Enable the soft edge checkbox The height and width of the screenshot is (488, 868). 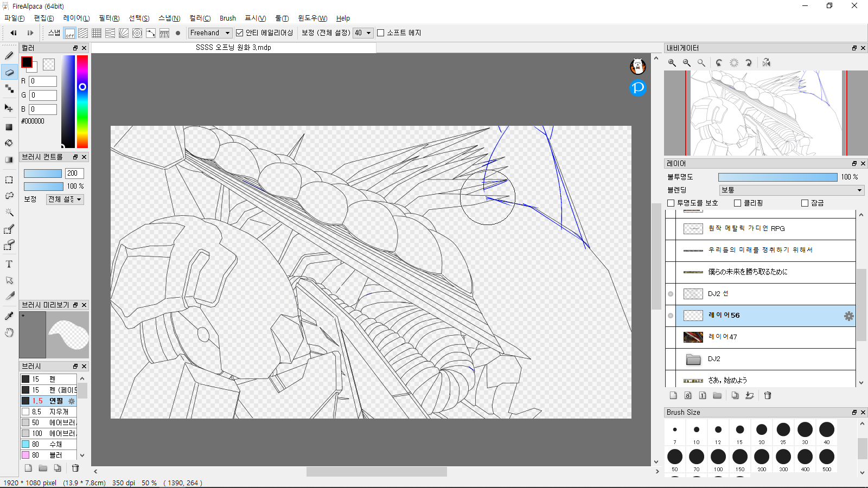tap(381, 33)
